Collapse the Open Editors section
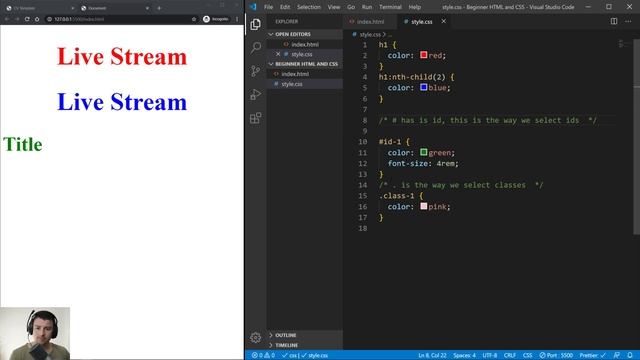640x360 pixels. [x=305, y=34]
